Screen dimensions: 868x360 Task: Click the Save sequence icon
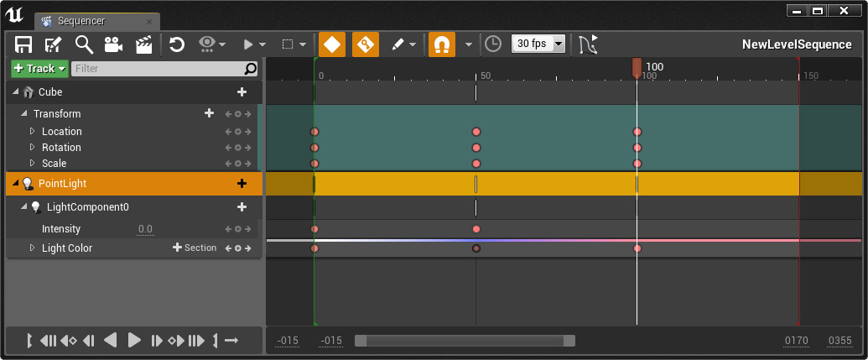[x=23, y=44]
